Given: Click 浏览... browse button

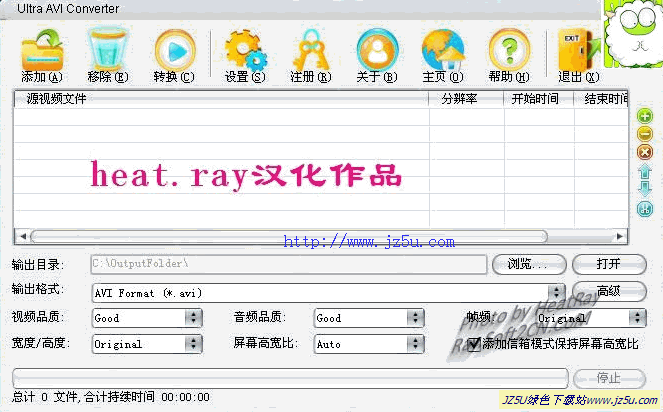Looking at the screenshot, I should 529,264.
